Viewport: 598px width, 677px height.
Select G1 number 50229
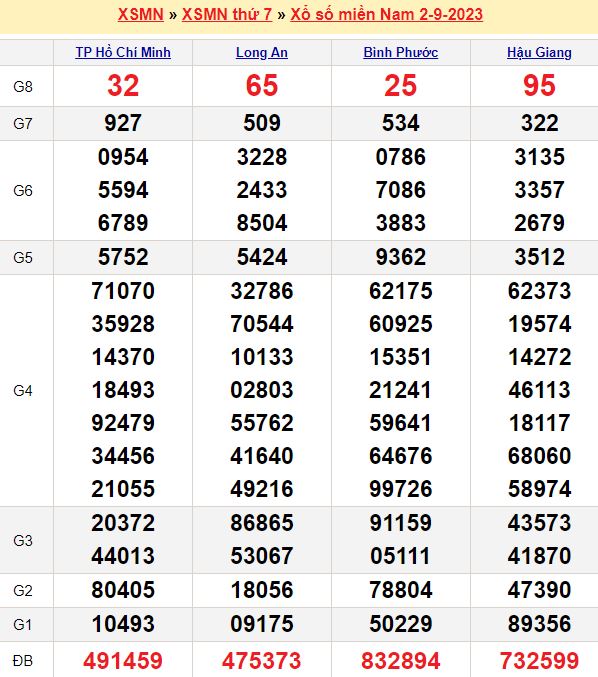(x=401, y=624)
